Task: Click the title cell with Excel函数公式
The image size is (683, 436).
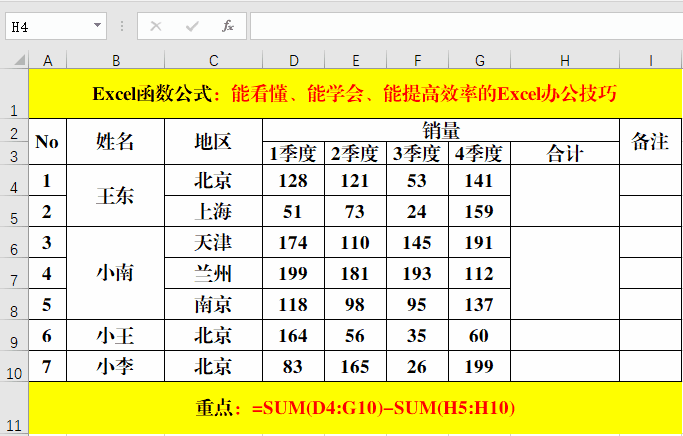Action: click(355, 93)
